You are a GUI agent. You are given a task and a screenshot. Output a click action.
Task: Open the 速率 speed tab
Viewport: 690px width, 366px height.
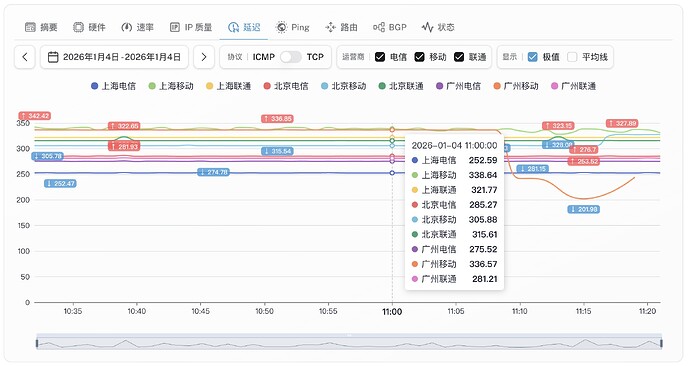[x=138, y=27]
